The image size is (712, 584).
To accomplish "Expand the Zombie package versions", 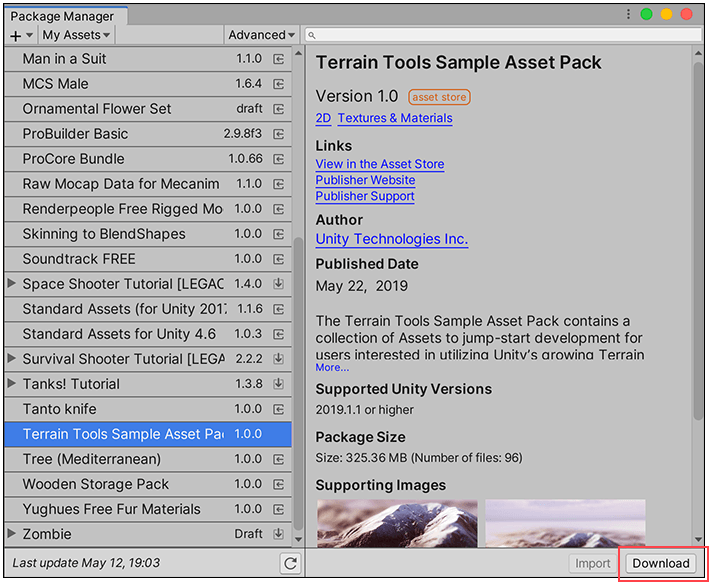I will (12, 533).
